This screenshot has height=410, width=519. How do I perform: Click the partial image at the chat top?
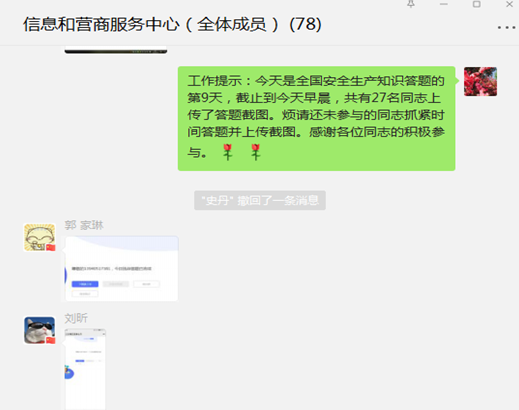116,50
